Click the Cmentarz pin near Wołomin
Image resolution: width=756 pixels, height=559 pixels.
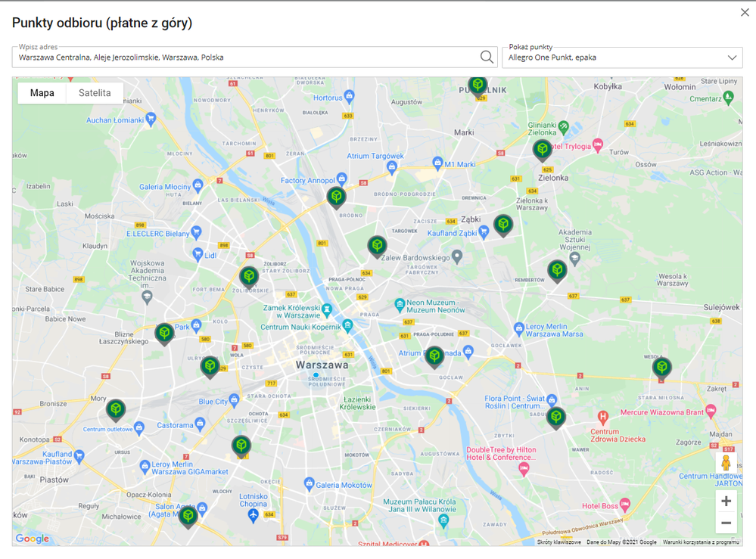(728, 97)
